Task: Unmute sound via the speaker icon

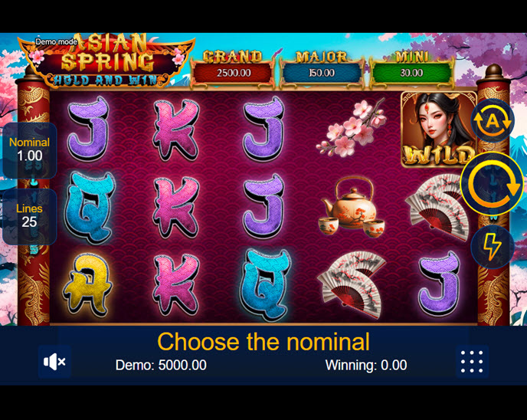Action: pos(54,362)
